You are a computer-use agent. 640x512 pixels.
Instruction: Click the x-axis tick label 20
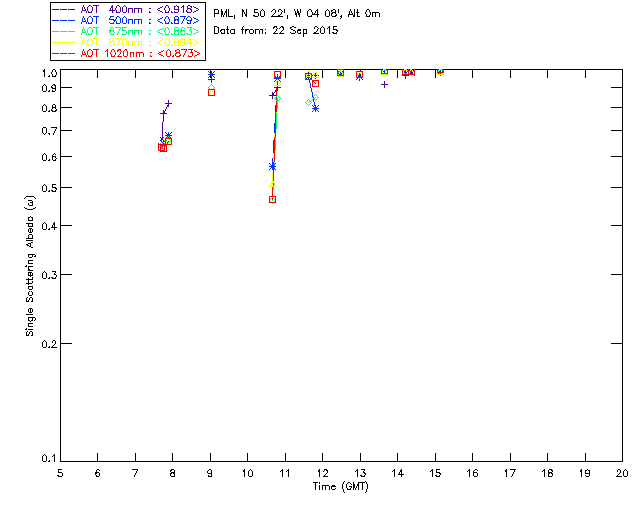pos(622,473)
